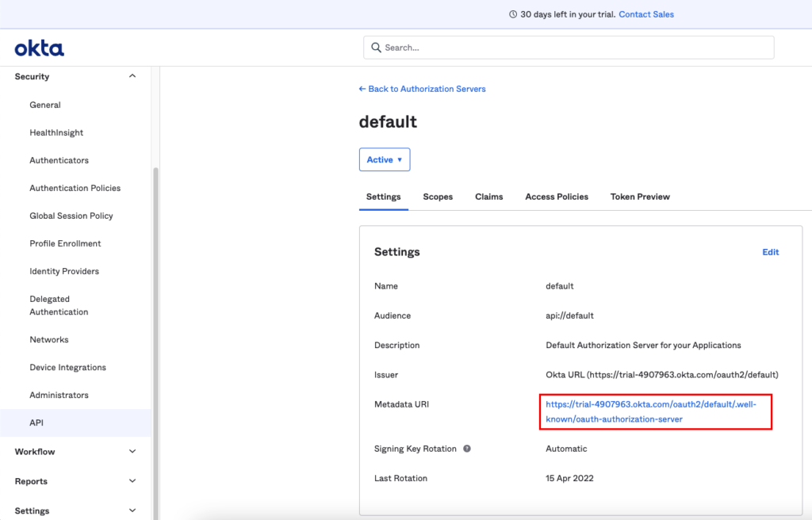812x520 pixels.
Task: Click the Edit link in Settings
Action: click(770, 252)
